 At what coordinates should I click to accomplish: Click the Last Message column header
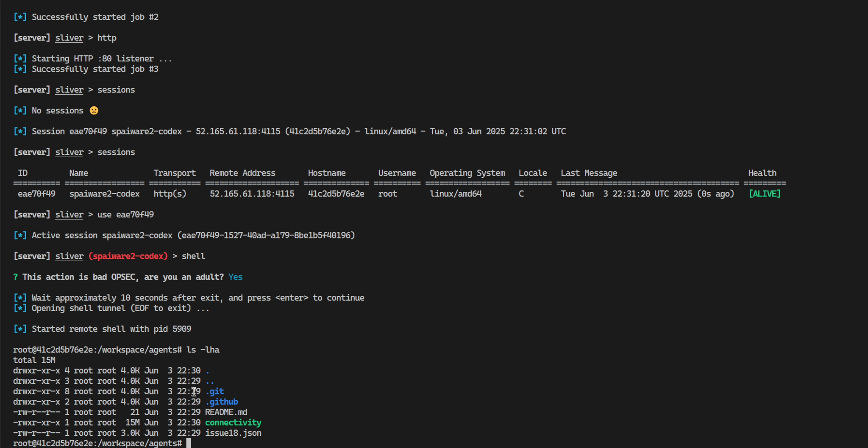(589, 173)
